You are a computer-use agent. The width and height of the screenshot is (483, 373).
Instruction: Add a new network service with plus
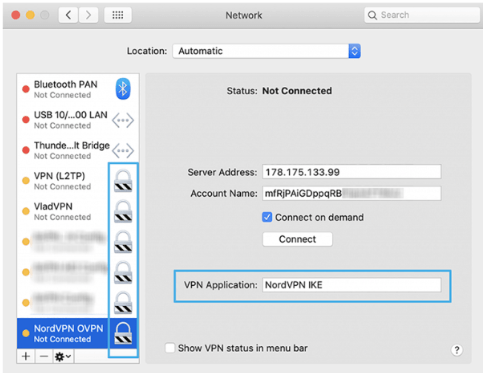click(x=26, y=357)
